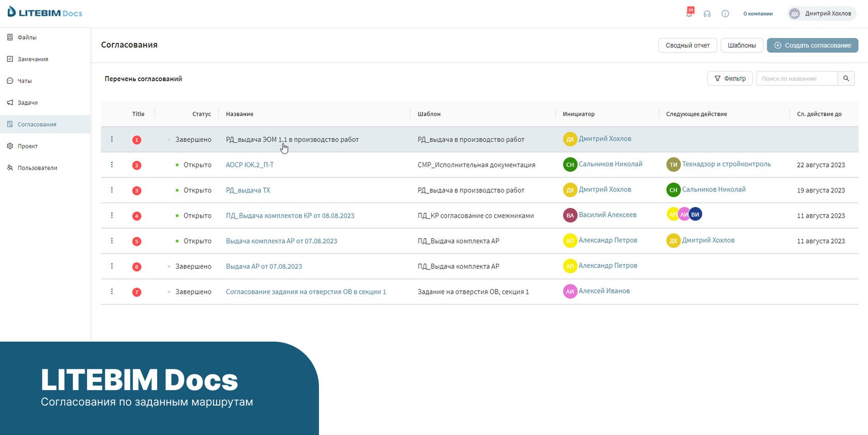This screenshot has width=868, height=435.
Task: Sort by the 'Статус' column header
Action: click(x=202, y=114)
